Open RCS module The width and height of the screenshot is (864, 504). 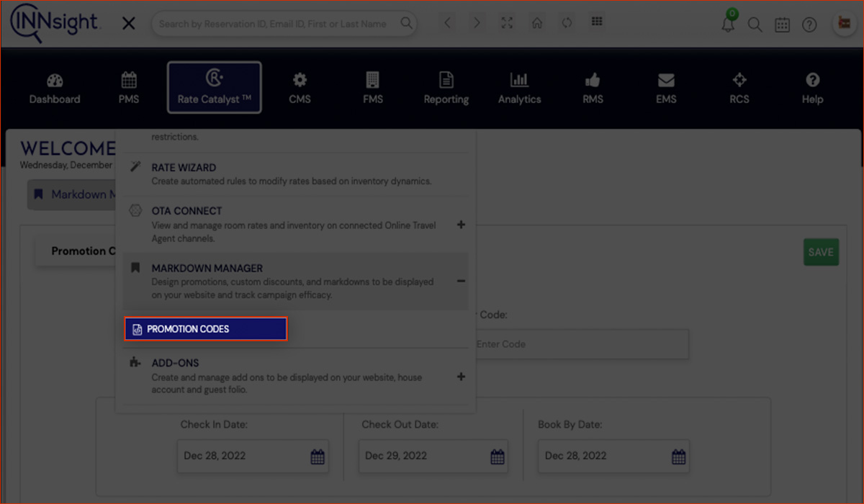739,88
